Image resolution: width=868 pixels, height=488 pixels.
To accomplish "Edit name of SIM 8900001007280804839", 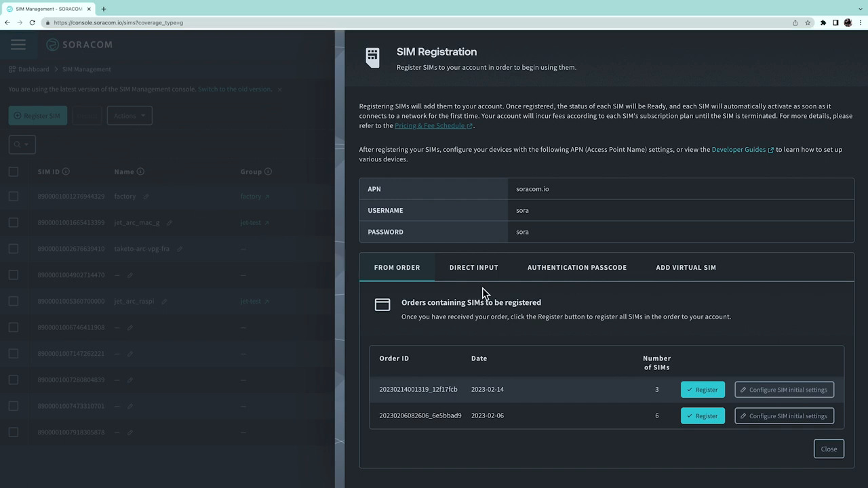I will pos(130,380).
